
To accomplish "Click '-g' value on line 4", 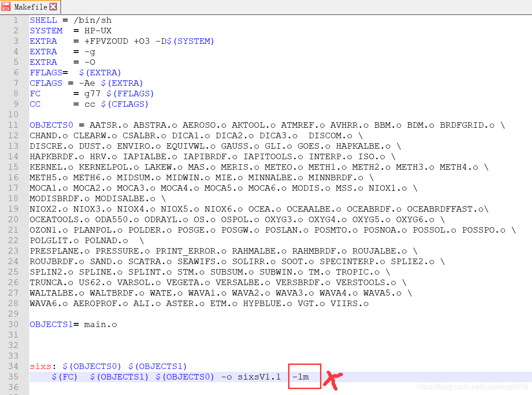I will click(90, 52).
